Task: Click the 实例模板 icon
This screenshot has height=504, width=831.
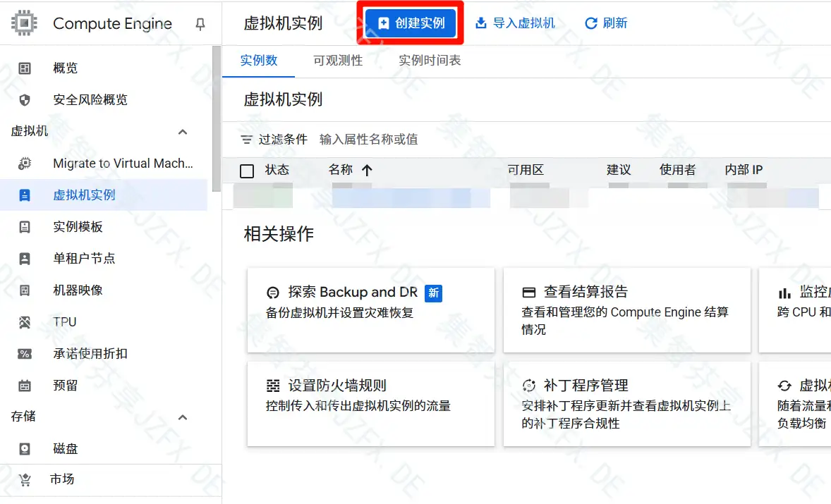Action: (25, 227)
